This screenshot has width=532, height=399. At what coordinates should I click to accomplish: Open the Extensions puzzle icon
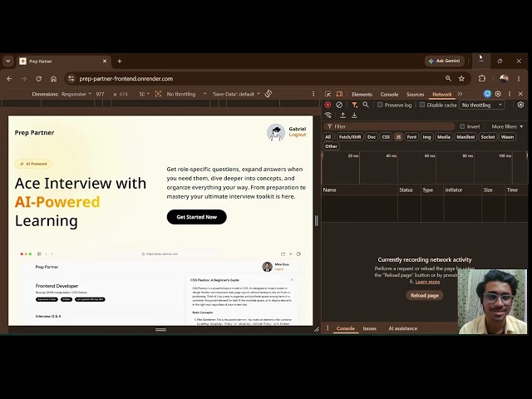coord(482,78)
